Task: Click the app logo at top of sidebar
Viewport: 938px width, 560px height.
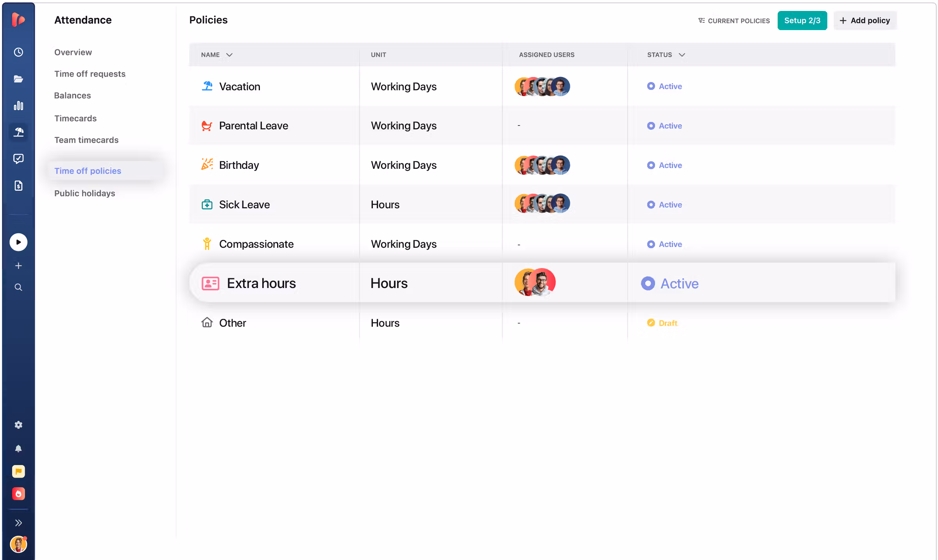Action: (x=18, y=20)
